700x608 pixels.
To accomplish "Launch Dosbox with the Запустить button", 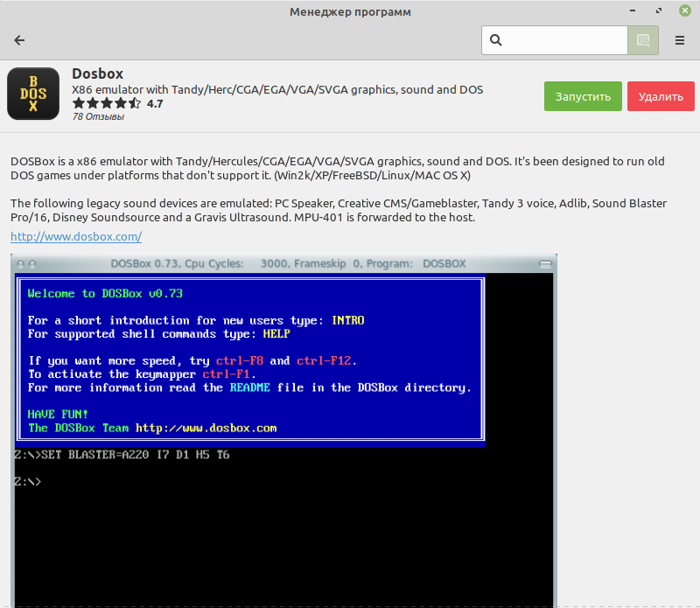I will click(583, 96).
